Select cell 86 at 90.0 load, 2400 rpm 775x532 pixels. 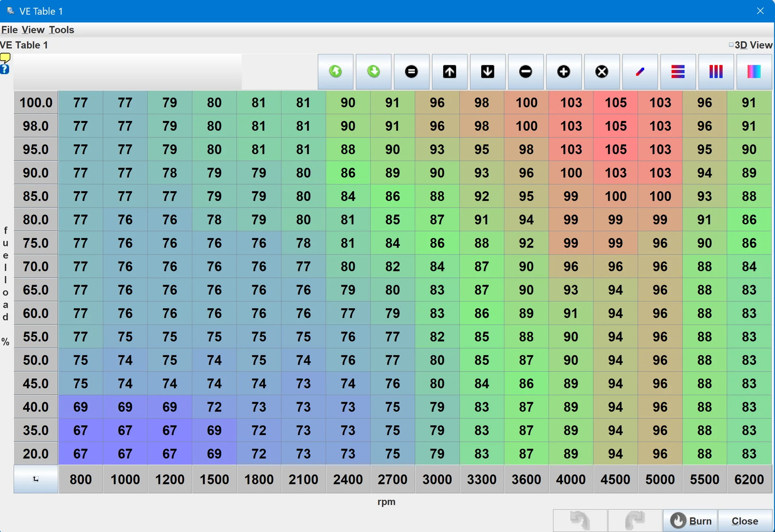(x=348, y=173)
